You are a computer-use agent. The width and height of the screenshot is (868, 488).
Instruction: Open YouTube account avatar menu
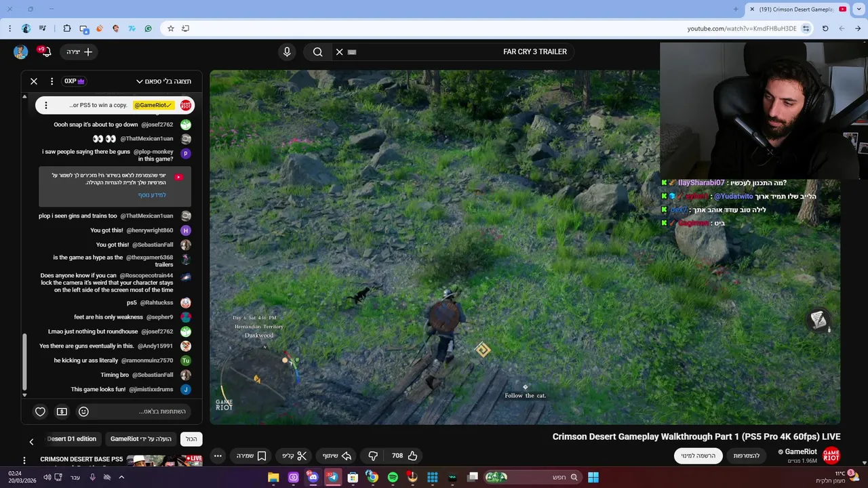tap(20, 52)
